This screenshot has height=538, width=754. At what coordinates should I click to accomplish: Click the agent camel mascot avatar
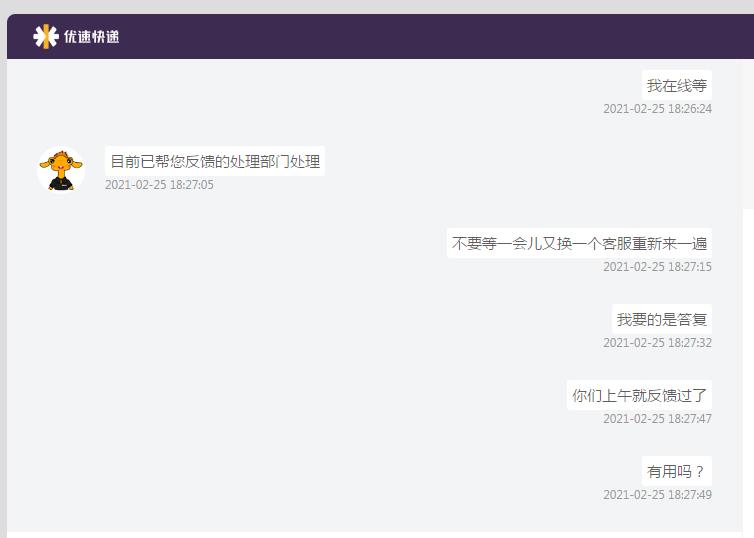tap(61, 170)
